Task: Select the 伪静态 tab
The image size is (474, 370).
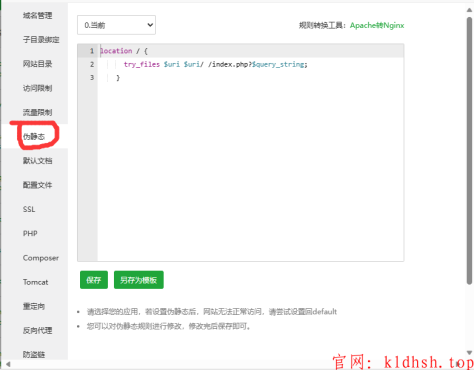Action: click(x=34, y=136)
